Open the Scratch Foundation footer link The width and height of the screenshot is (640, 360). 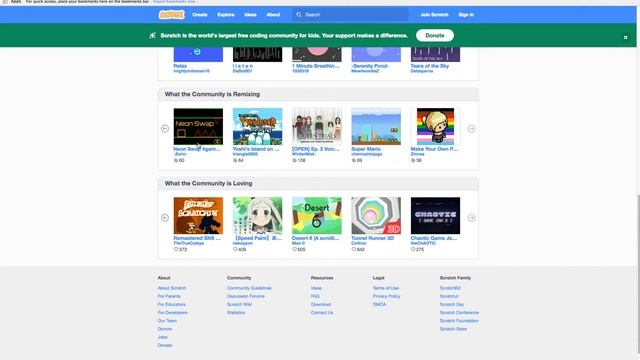[459, 321]
